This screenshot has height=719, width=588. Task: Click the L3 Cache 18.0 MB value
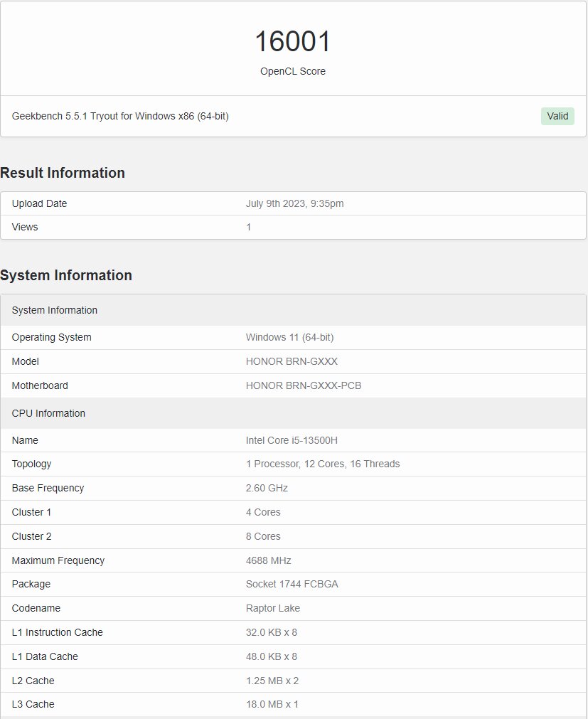(272, 704)
